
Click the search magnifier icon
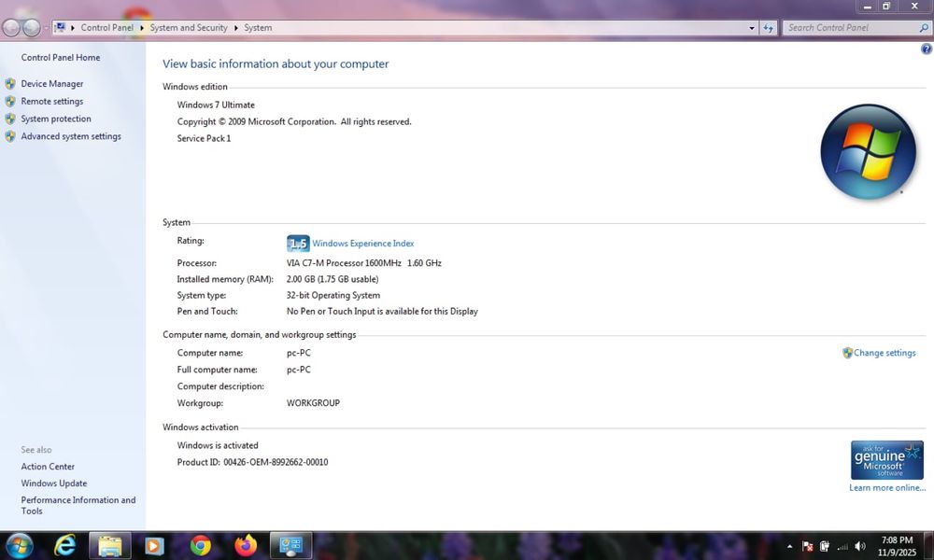click(x=924, y=28)
